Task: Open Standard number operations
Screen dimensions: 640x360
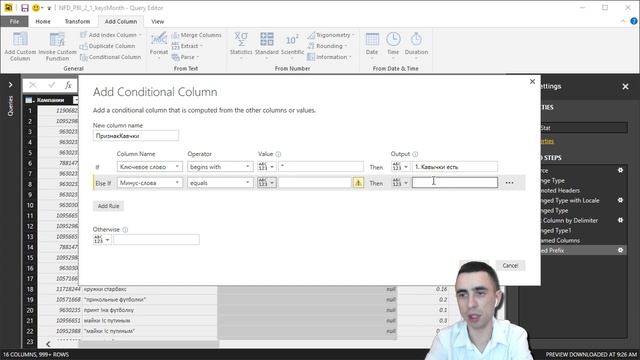Action: tap(267, 45)
